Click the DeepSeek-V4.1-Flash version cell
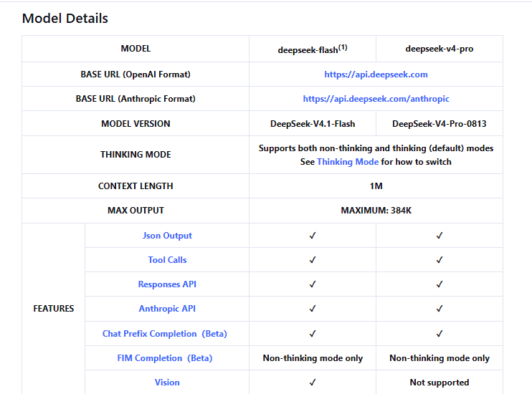Image resolution: width=532 pixels, height=394 pixels. coord(313,124)
